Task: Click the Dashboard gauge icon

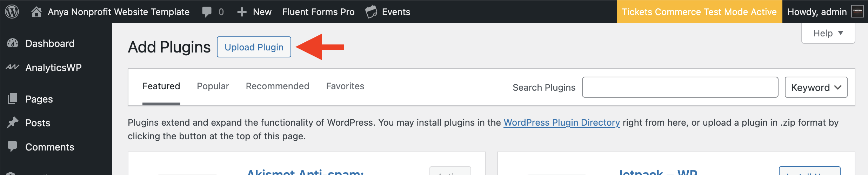Action: pyautogui.click(x=13, y=43)
